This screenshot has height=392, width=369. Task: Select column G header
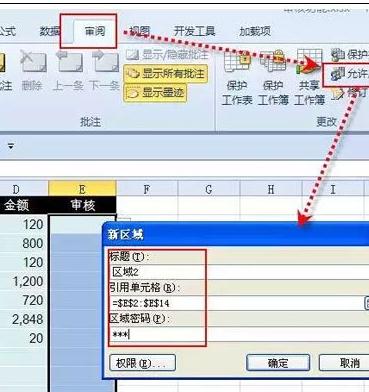pos(209,189)
